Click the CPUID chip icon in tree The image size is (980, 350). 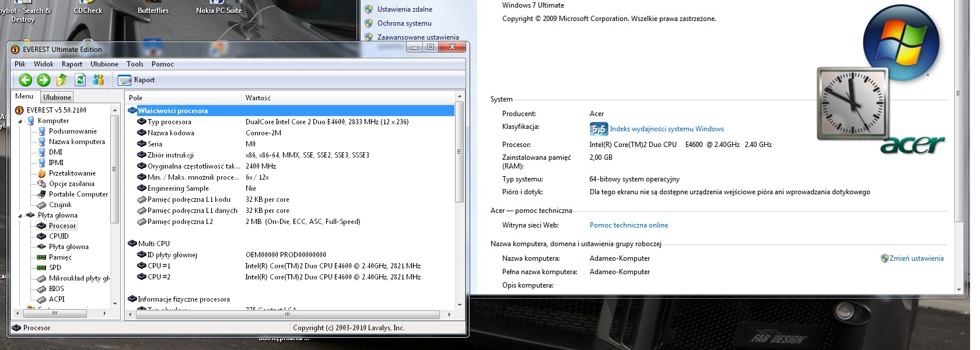pos(41,236)
